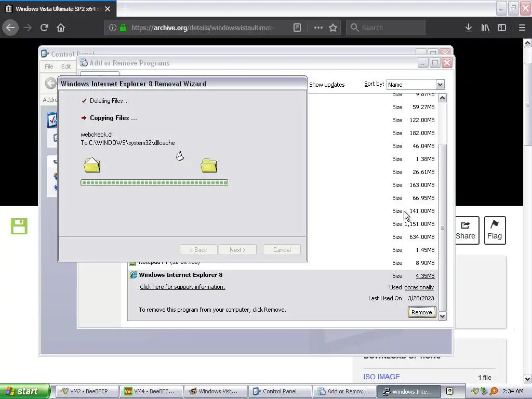Open the Windows start button

click(x=25, y=391)
